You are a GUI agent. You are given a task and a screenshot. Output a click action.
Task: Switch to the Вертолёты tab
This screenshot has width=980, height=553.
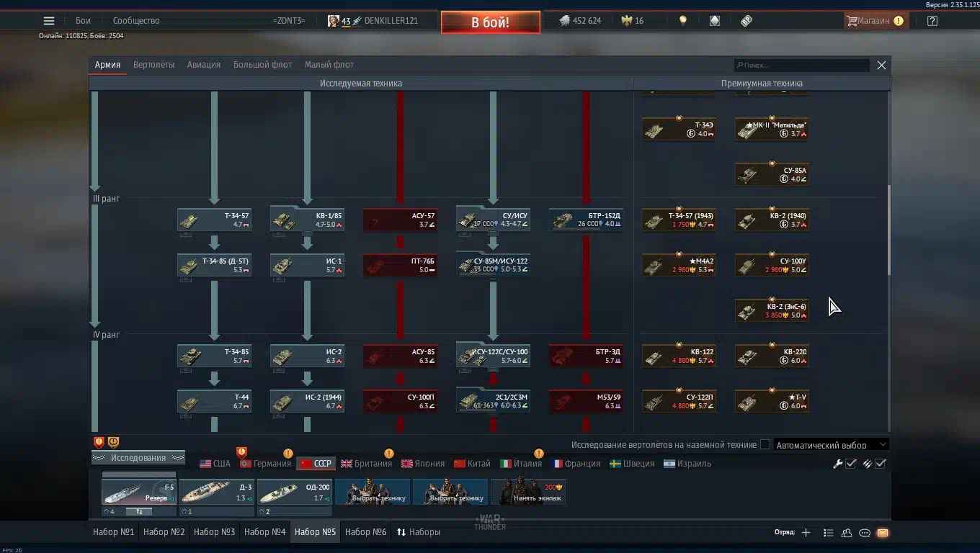click(x=153, y=65)
